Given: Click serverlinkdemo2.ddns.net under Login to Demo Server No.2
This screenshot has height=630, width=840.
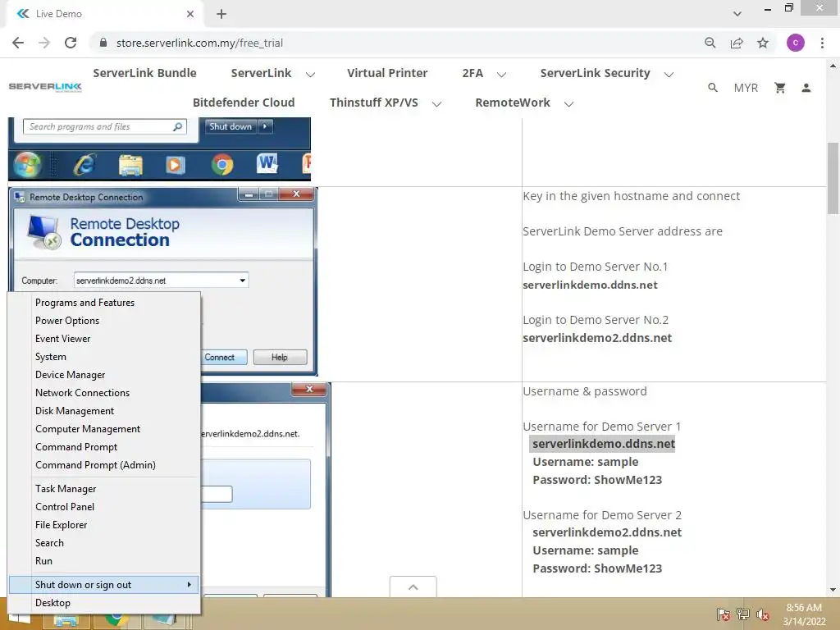Looking at the screenshot, I should (x=597, y=338).
